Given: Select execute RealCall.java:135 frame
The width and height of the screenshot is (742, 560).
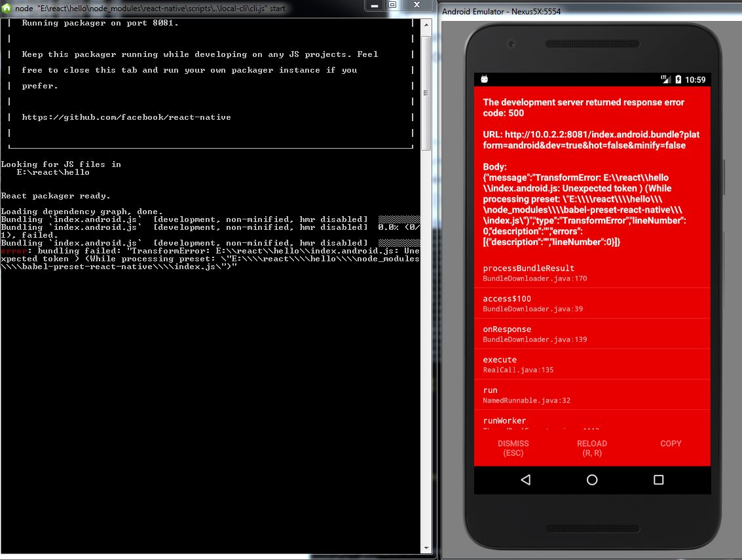Looking at the screenshot, I should [x=592, y=365].
